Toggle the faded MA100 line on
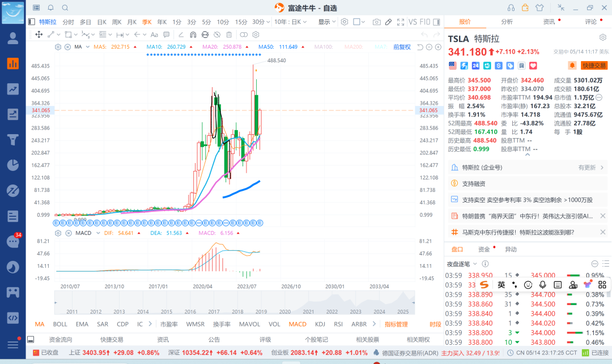This screenshot has width=612, height=364. click(324, 47)
